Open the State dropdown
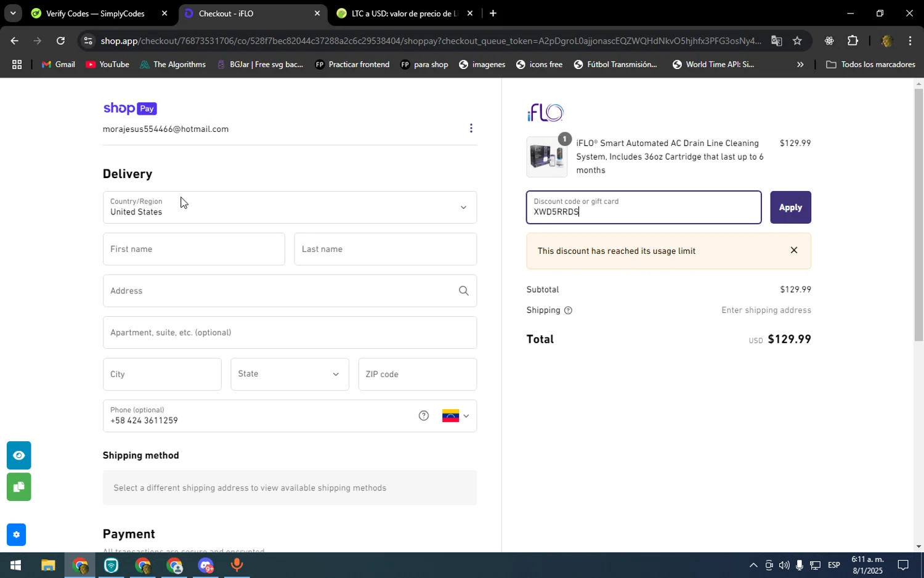 tap(290, 374)
